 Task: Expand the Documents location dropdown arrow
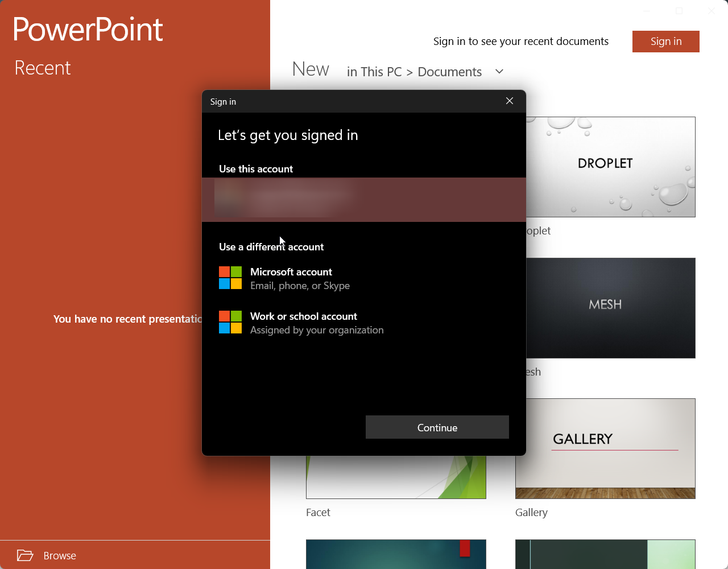(499, 72)
